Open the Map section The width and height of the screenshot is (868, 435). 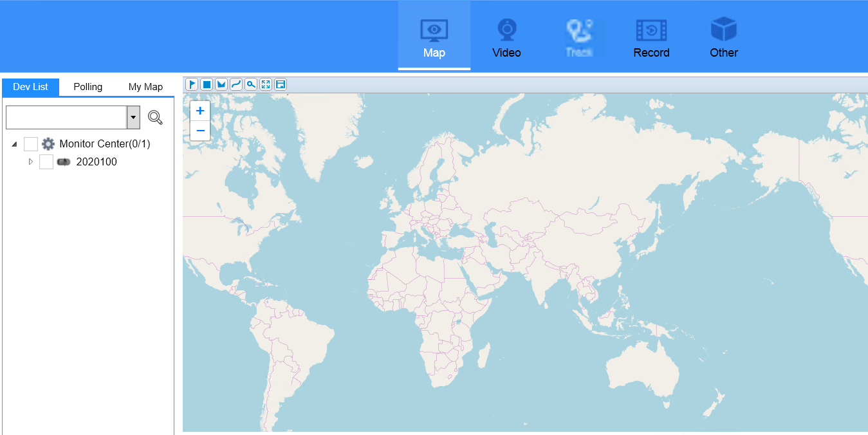coord(434,35)
